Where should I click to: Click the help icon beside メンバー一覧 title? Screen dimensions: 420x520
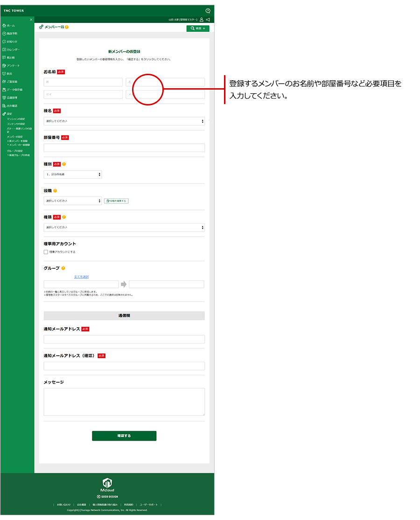click(x=67, y=27)
